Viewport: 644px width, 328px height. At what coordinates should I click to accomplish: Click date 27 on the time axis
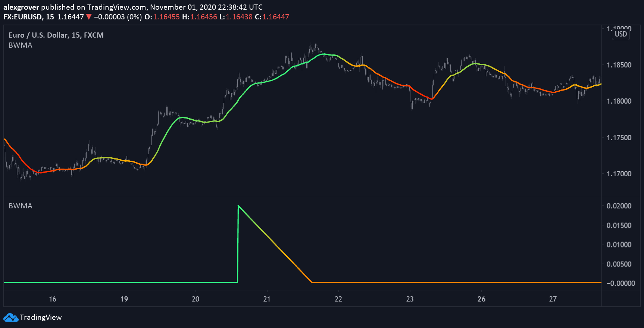pos(553,299)
